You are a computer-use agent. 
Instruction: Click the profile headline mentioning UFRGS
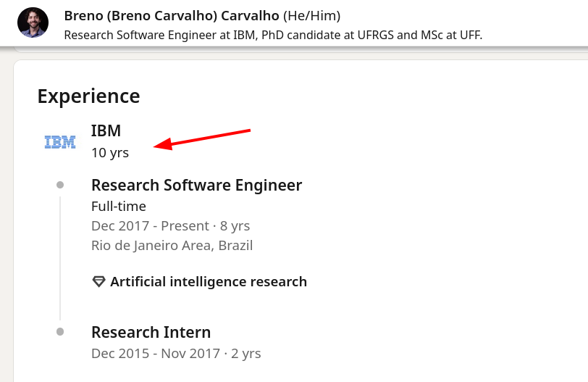click(273, 34)
